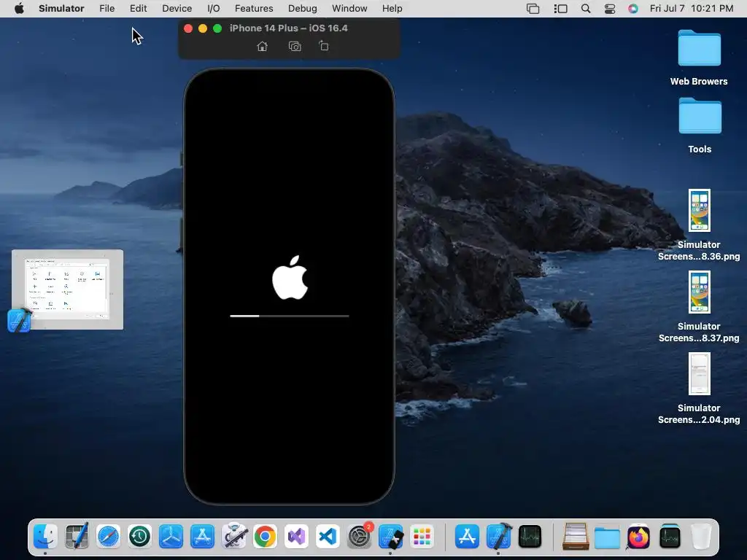Click the Apple logo on the simulator screen

pyautogui.click(x=290, y=278)
